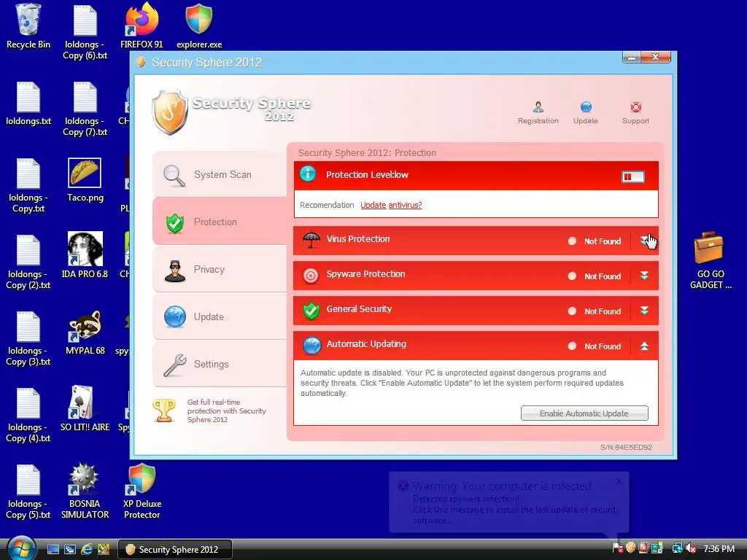Open the Recycle Bin desktop icon
This screenshot has height=560, width=747.
(x=28, y=26)
